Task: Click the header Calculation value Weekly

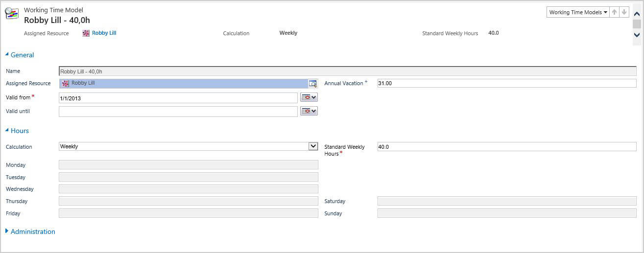Action: point(288,33)
